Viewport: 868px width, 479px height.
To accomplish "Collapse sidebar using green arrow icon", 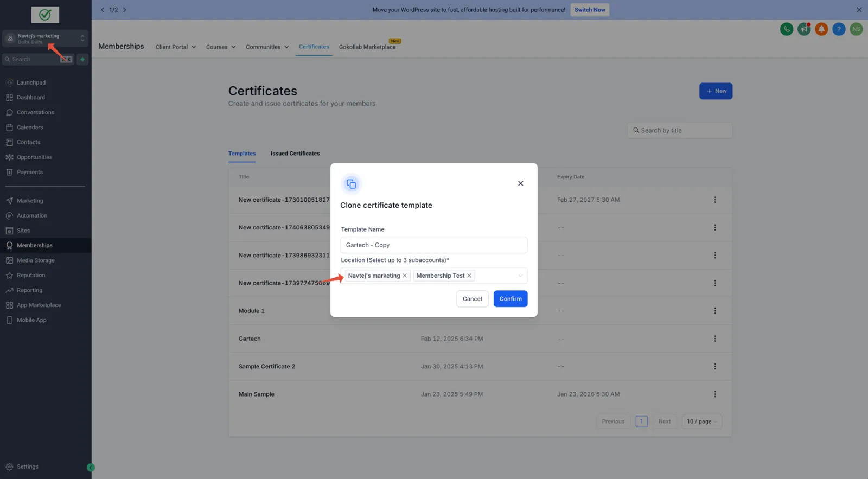I will click(x=91, y=468).
